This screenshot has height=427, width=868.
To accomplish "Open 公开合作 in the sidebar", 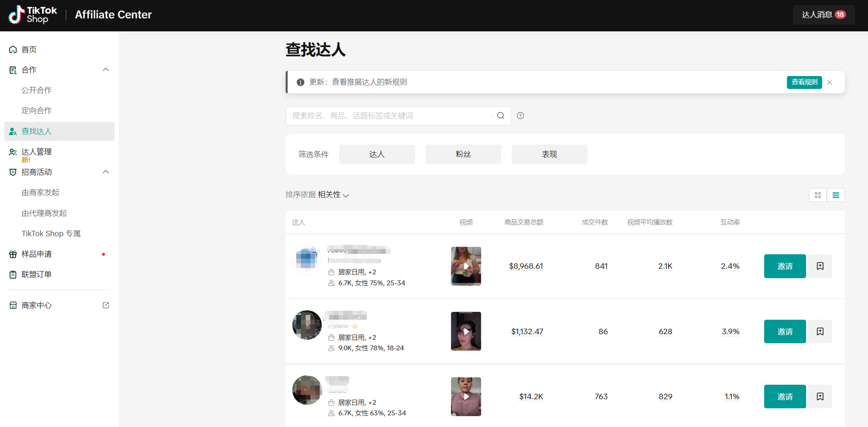I will tap(37, 90).
